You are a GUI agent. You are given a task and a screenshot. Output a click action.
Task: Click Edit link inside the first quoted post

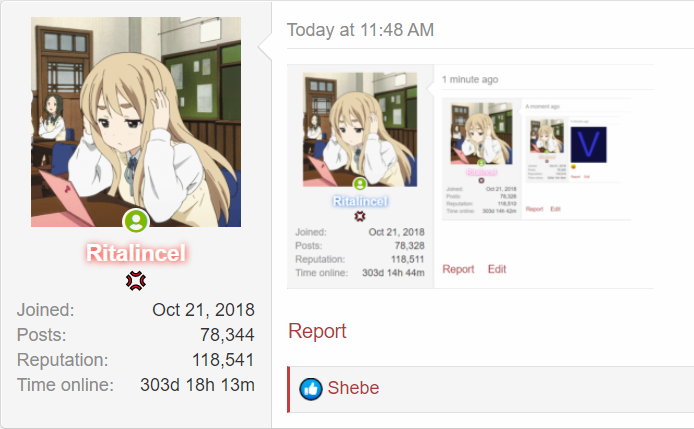point(497,269)
